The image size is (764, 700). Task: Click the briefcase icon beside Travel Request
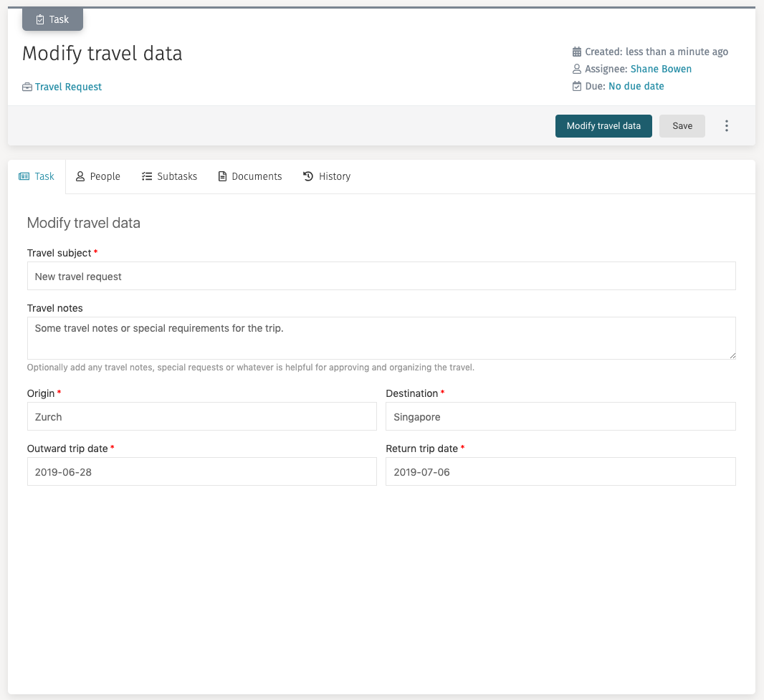coord(28,86)
